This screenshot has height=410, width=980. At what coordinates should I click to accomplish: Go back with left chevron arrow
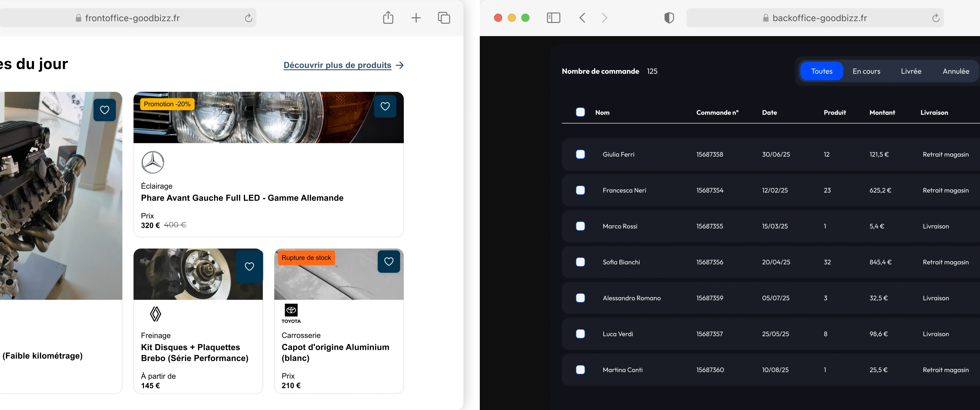[582, 17]
